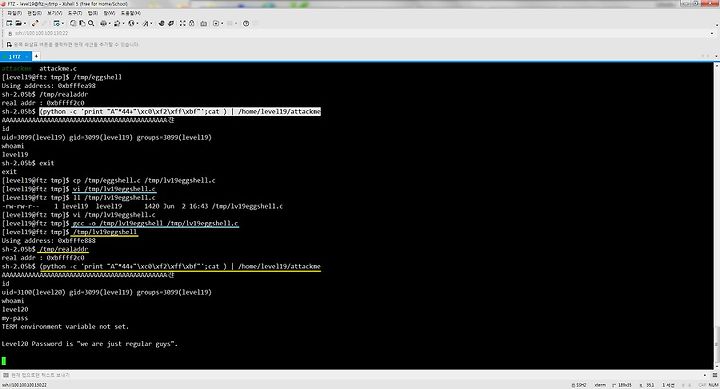
Task: Open the Properties icon dropdown arrow
Action: tap(63, 23)
